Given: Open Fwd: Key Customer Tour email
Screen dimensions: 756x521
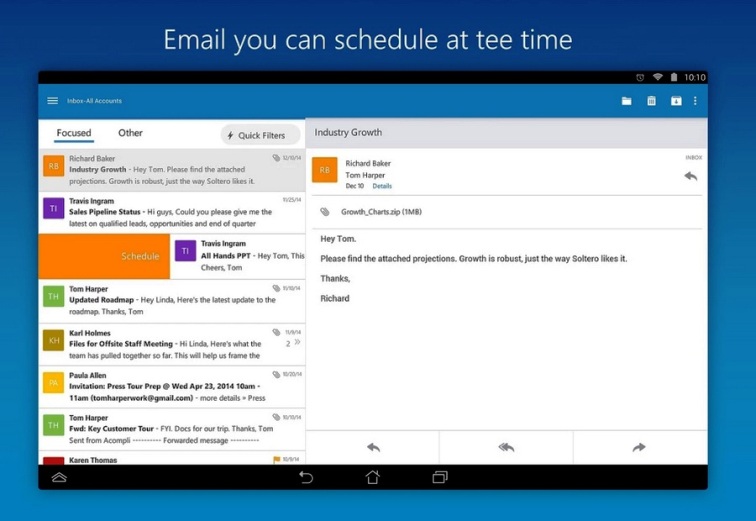Looking at the screenshot, I should tap(172, 429).
